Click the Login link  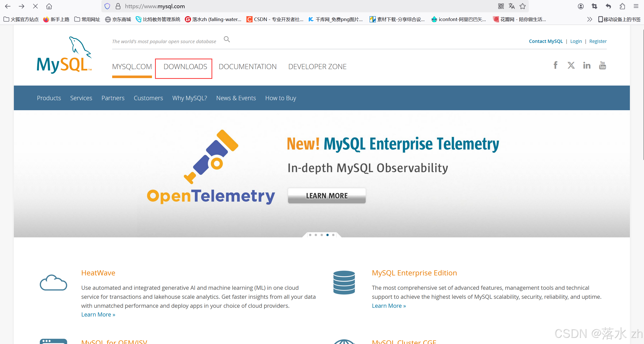point(576,41)
